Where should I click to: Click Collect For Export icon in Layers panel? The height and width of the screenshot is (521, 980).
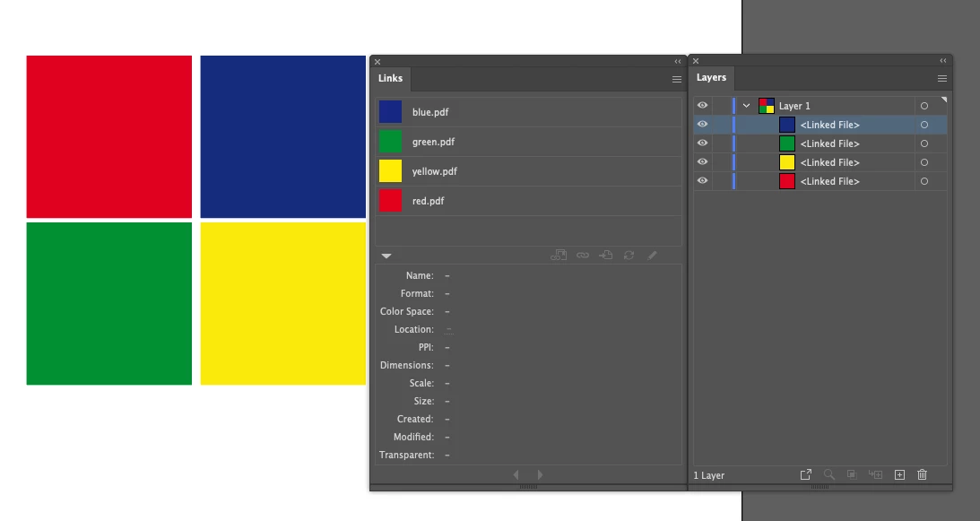(806, 474)
